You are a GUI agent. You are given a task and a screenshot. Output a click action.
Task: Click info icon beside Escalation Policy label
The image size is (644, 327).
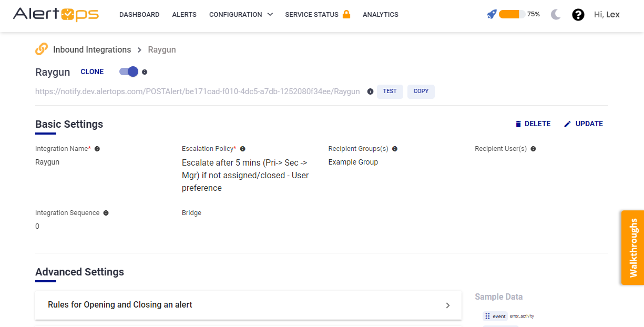(x=243, y=149)
